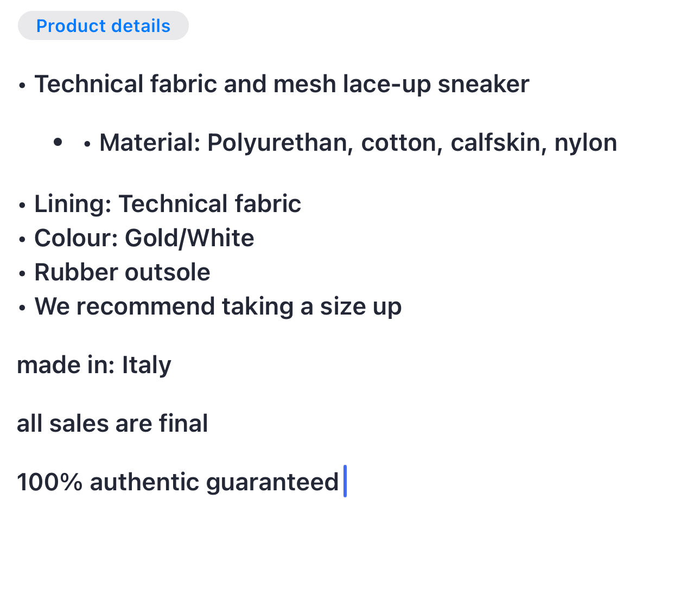
Task: Click the indented bullet before Material
Action: tap(58, 143)
